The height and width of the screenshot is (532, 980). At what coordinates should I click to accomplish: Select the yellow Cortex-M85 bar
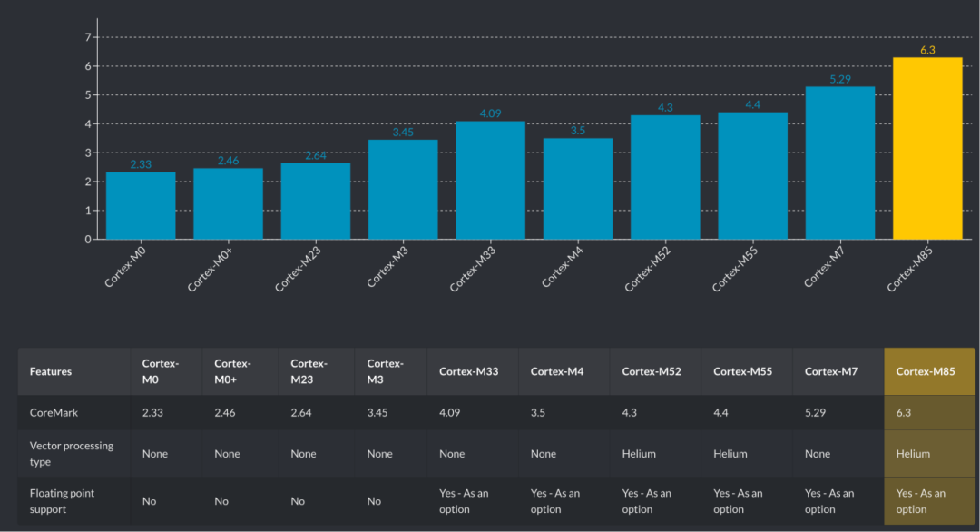pyautogui.click(x=927, y=148)
